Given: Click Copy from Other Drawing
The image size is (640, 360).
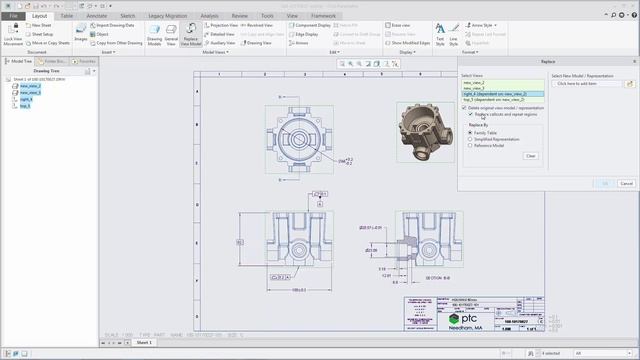Looking at the screenshot, I should [116, 43].
